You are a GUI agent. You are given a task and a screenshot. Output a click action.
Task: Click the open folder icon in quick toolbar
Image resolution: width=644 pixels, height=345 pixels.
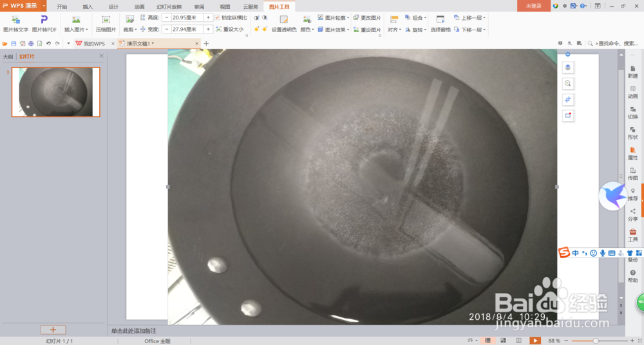tap(5, 44)
